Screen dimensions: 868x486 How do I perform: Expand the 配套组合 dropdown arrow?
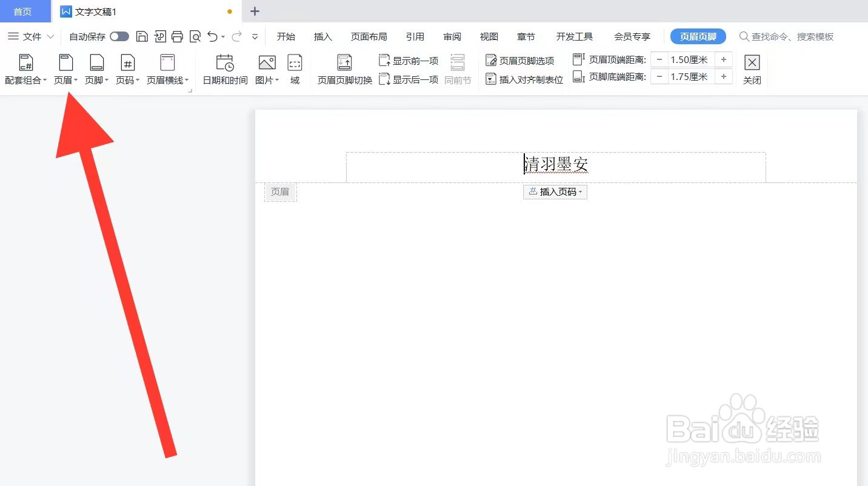pyautogui.click(x=45, y=81)
